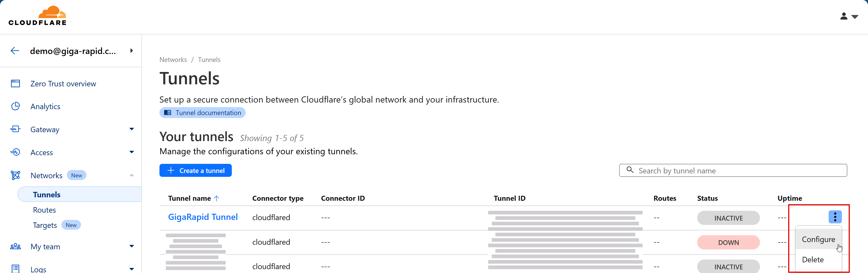Click the Networks sidebar icon

[15, 175]
